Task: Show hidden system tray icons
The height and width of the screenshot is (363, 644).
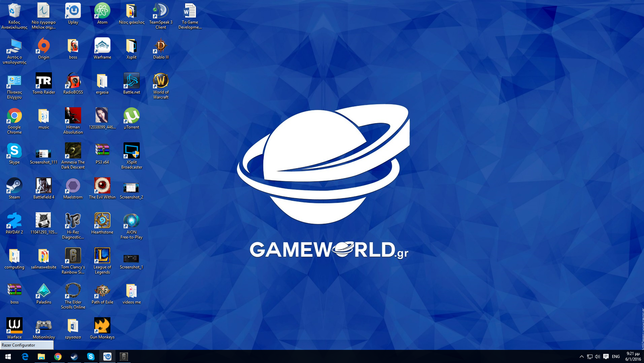Action: pos(581,357)
